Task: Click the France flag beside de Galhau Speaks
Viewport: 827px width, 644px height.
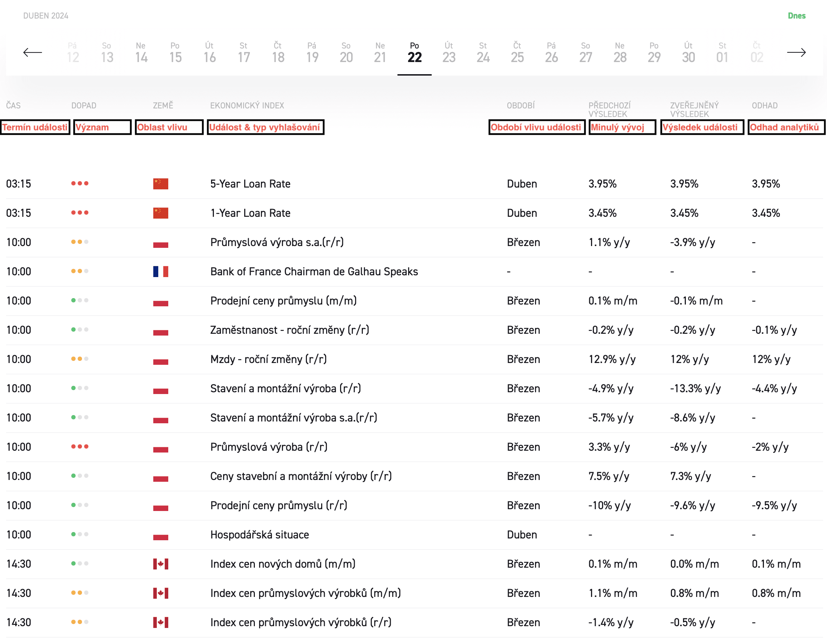Action: 160,271
